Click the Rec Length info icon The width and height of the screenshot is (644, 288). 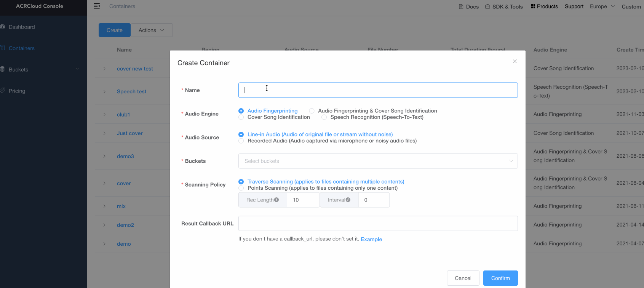[276, 200]
